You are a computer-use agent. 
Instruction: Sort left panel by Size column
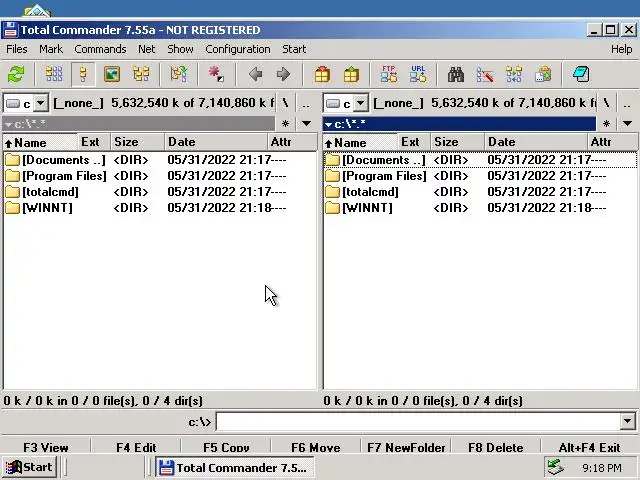[138, 142]
